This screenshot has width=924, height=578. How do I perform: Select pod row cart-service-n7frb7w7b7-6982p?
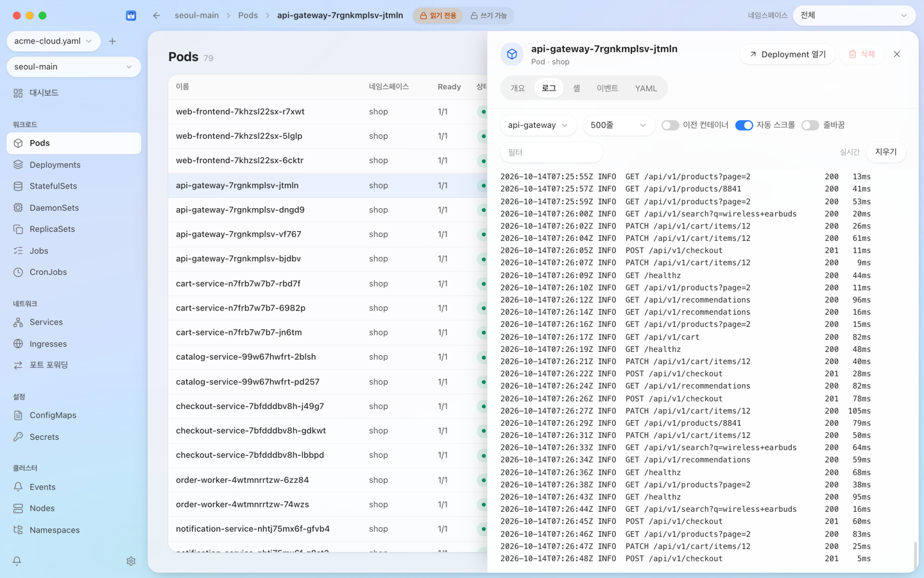328,308
